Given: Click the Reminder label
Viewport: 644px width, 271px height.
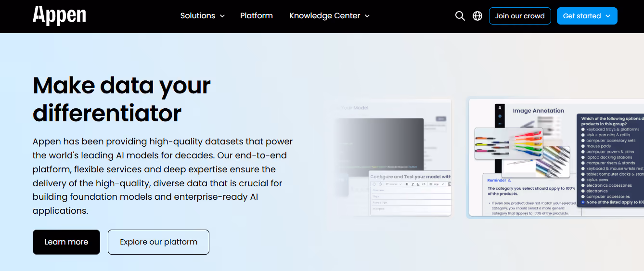Looking at the screenshot, I should pyautogui.click(x=497, y=180).
